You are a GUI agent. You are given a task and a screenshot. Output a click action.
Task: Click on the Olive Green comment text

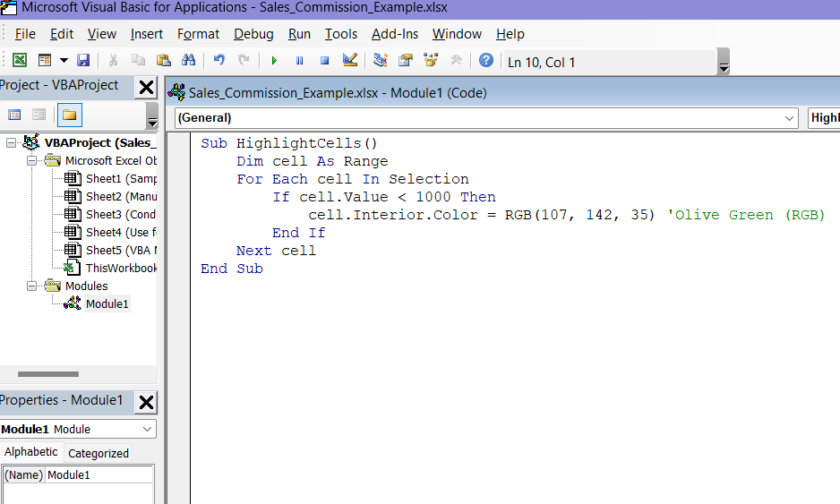pyautogui.click(x=746, y=215)
